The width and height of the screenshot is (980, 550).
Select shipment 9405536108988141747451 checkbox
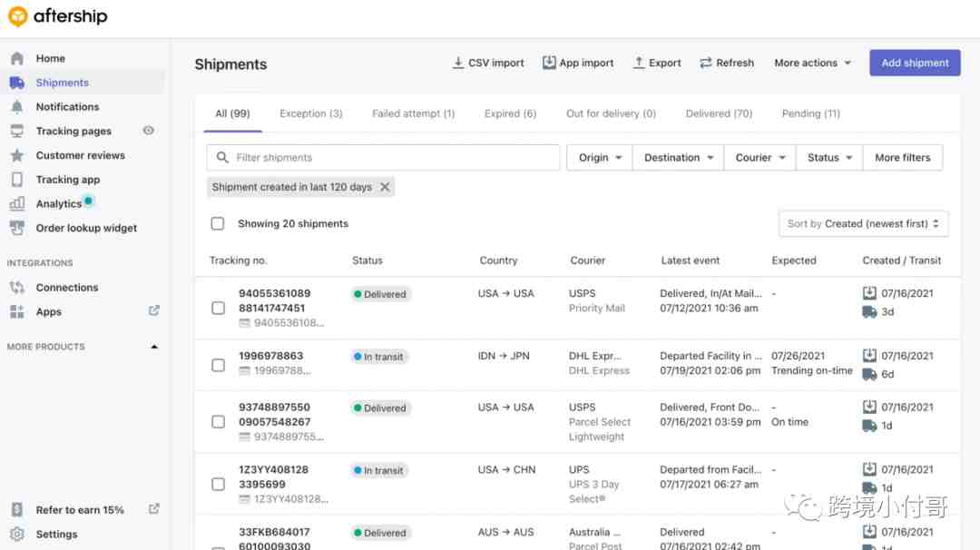click(x=218, y=308)
